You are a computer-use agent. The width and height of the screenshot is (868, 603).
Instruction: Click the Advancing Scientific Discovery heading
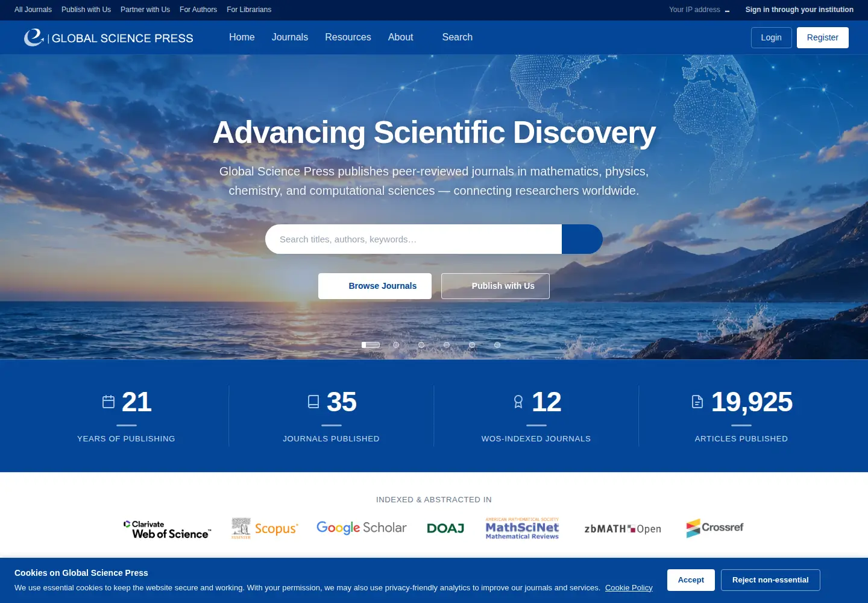point(434,133)
